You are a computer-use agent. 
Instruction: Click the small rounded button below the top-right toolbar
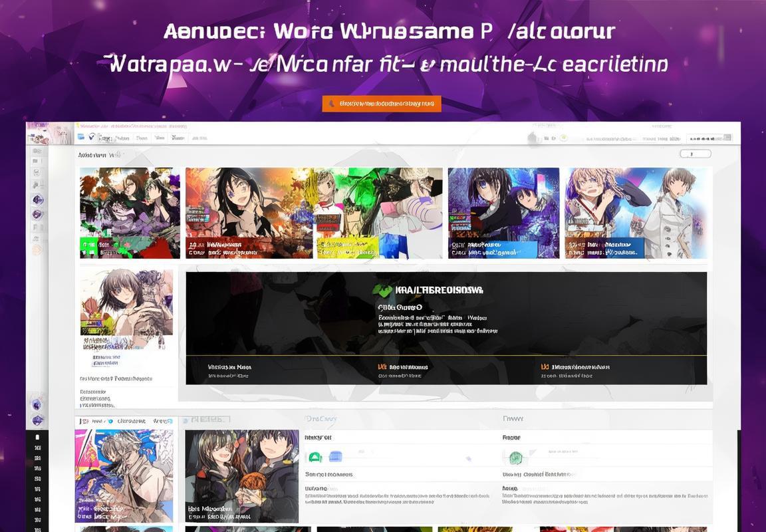(x=695, y=154)
